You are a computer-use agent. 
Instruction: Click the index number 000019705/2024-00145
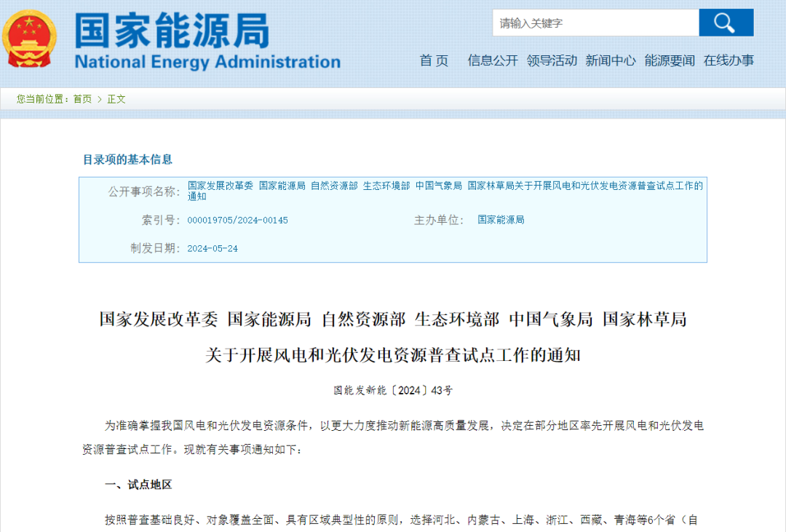coord(237,220)
